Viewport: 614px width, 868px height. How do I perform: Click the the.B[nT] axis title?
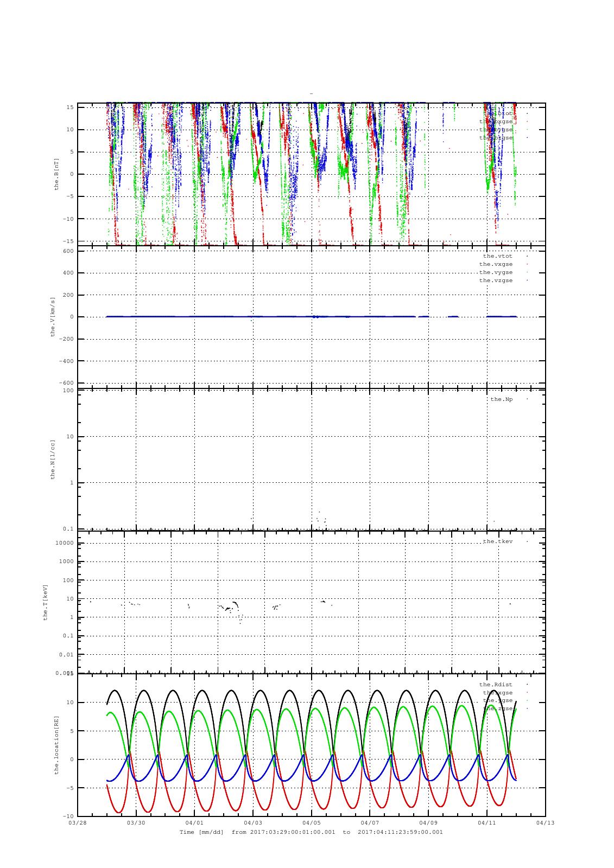pyautogui.click(x=56, y=174)
